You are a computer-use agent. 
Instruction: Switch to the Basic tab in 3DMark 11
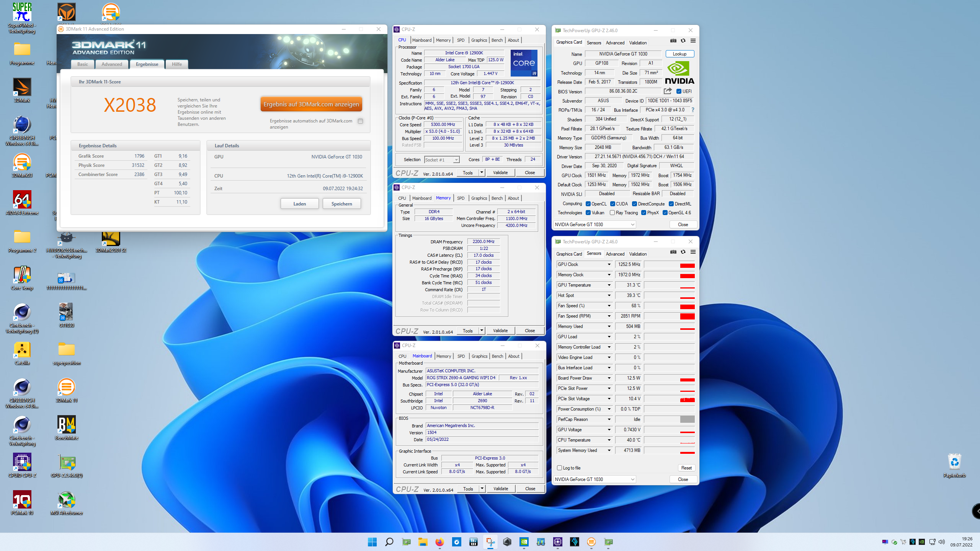[83, 64]
